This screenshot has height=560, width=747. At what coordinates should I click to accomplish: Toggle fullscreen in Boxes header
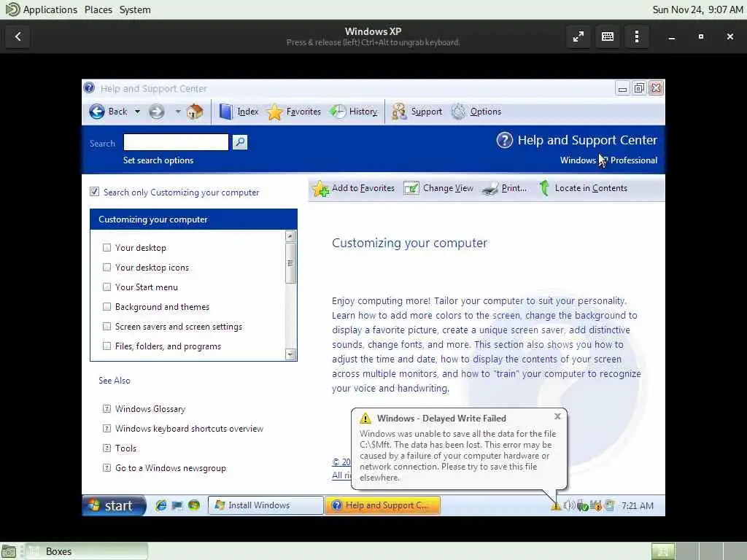[578, 36]
